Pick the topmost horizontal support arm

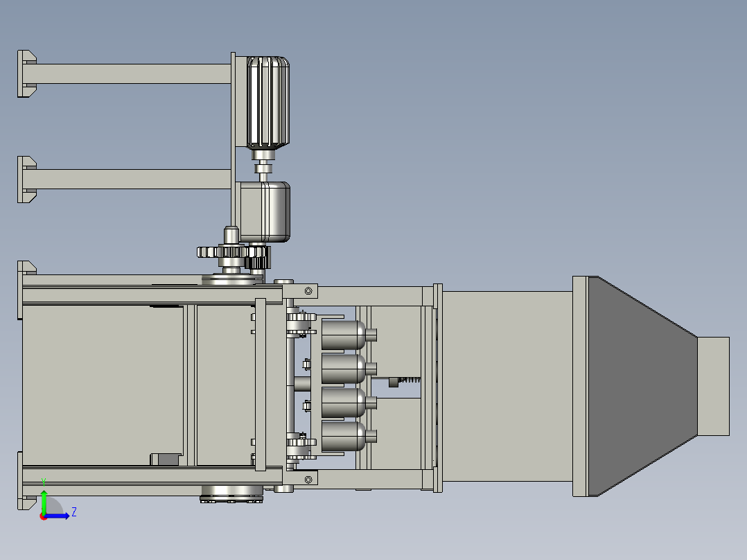(128, 73)
